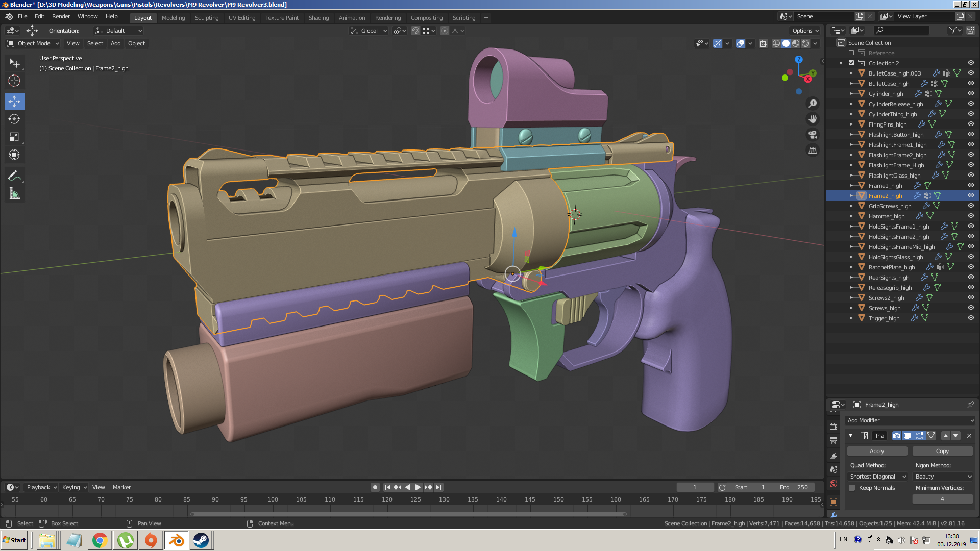This screenshot has height=551, width=980.
Task: Toggle X-ray mode icon
Action: [764, 43]
